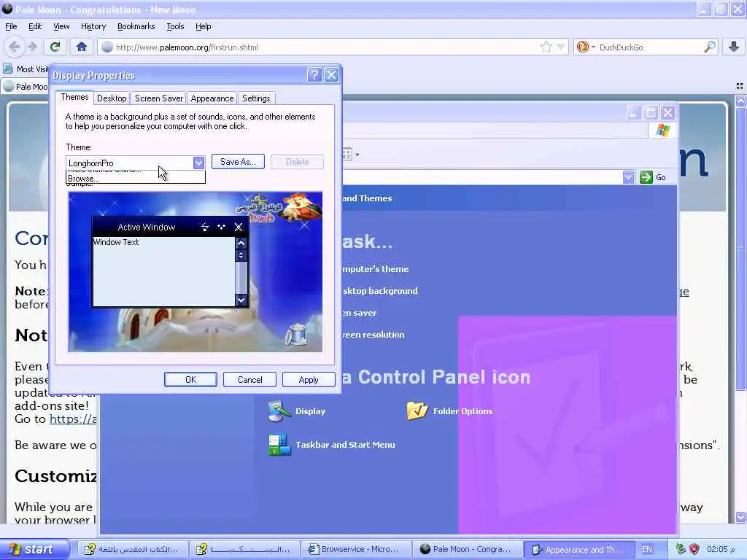Click the forward navigation arrow

[32, 47]
